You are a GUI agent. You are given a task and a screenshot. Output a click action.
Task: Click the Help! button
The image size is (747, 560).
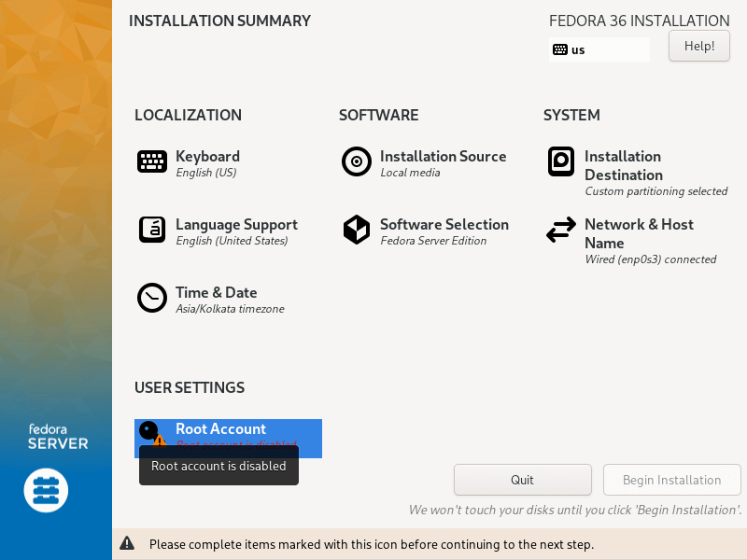[698, 46]
